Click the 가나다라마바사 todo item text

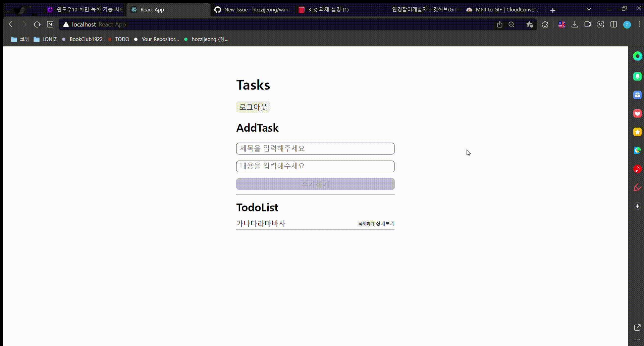[x=261, y=224]
